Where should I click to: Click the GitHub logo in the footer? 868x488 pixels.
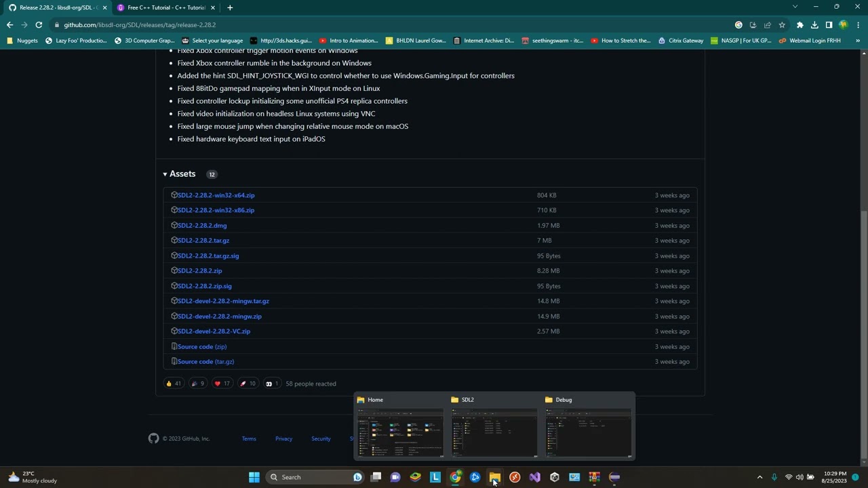pyautogui.click(x=153, y=439)
